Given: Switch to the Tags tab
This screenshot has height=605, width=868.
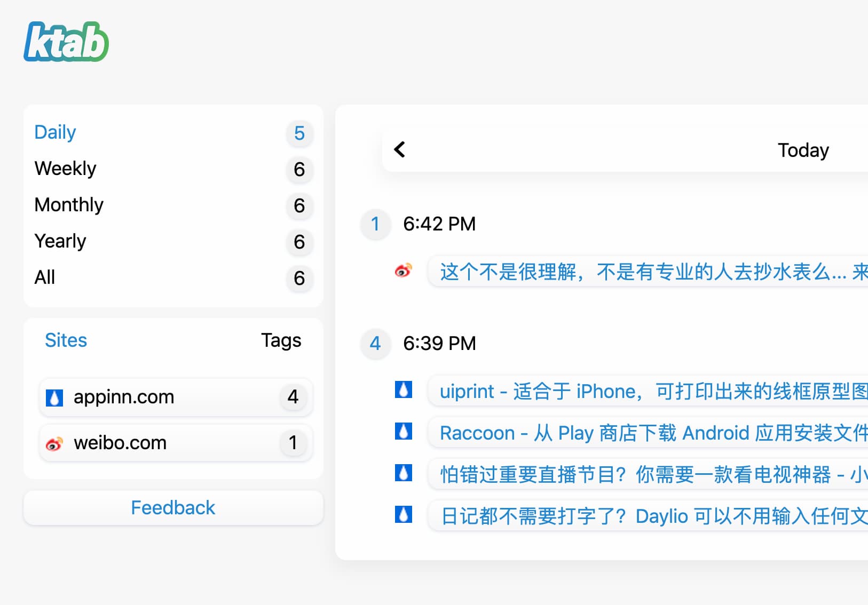Looking at the screenshot, I should [x=281, y=340].
